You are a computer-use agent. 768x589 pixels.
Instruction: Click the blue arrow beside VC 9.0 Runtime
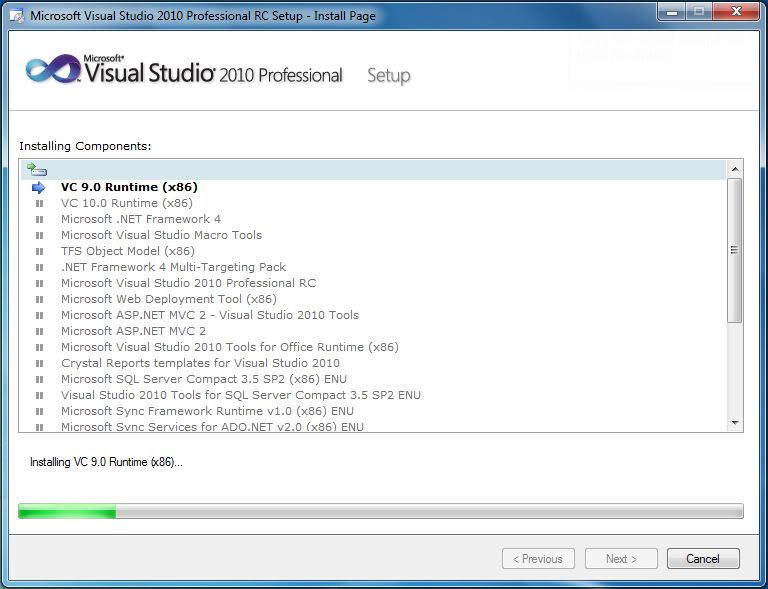point(38,187)
